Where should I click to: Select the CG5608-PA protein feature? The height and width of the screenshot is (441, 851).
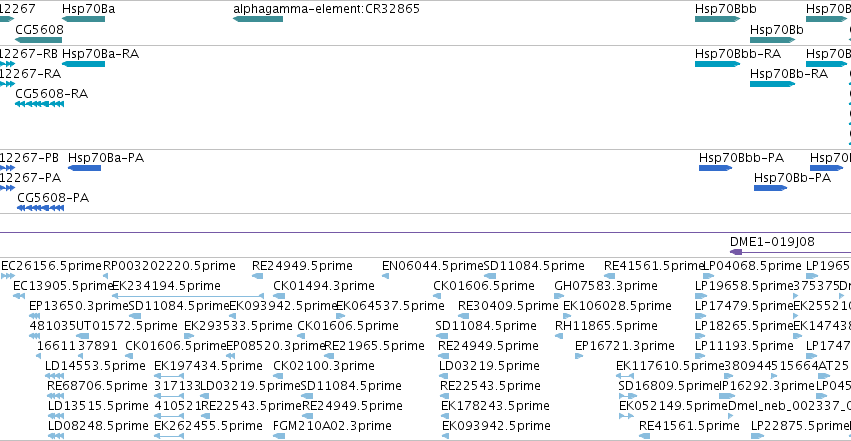click(x=41, y=208)
